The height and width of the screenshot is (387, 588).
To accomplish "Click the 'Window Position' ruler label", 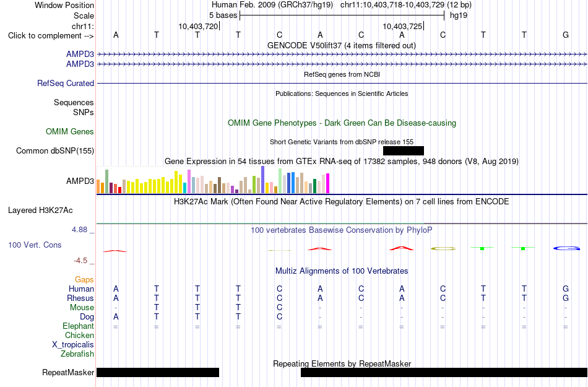I will point(64,5).
